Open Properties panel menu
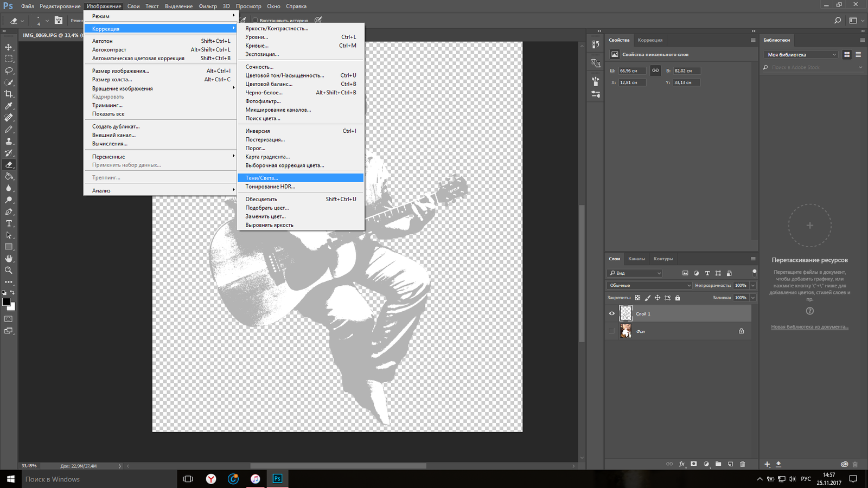This screenshot has height=488, width=868. pos(753,40)
